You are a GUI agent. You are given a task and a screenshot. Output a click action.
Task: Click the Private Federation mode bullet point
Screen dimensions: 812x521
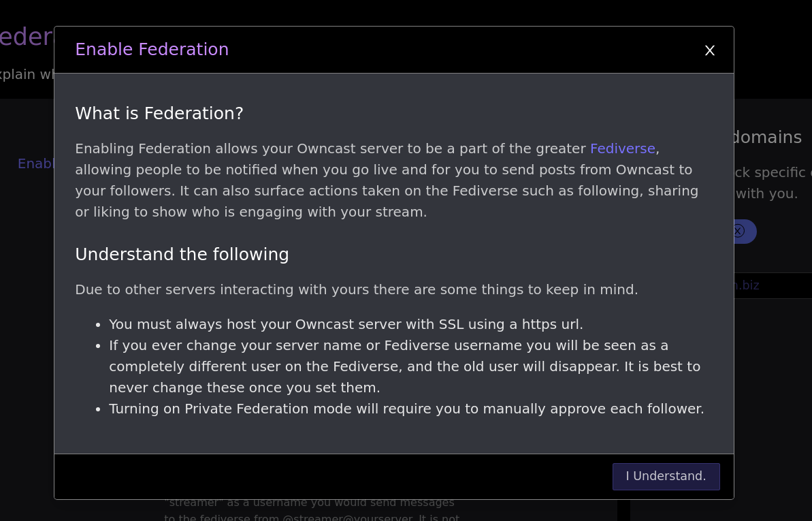click(x=406, y=409)
